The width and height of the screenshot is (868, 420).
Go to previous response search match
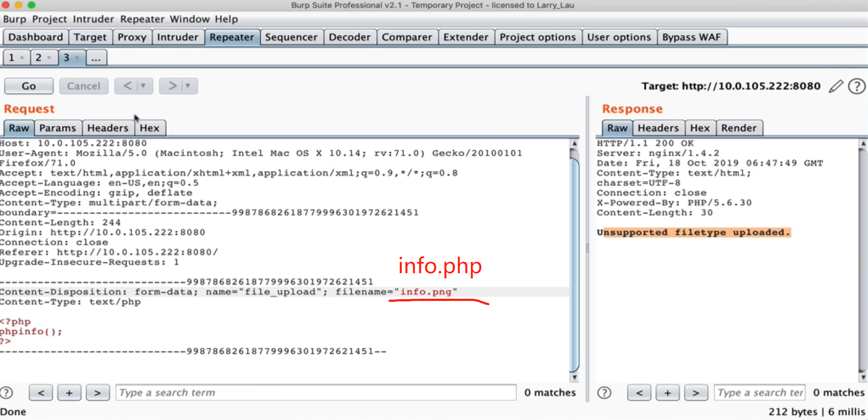[x=639, y=393]
